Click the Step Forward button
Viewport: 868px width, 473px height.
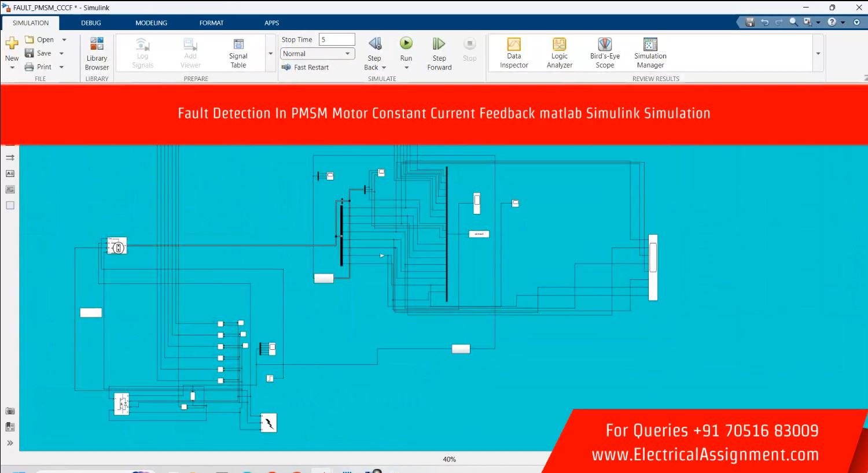point(439,53)
